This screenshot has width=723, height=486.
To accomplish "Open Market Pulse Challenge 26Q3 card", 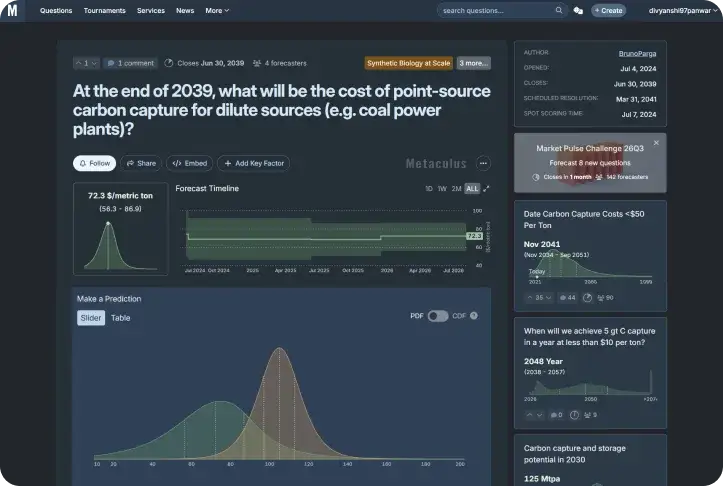I will click(590, 163).
